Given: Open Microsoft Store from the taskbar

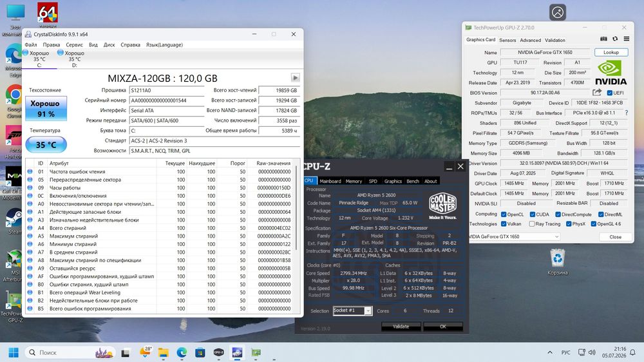Looking at the screenshot, I should click(x=200, y=352).
